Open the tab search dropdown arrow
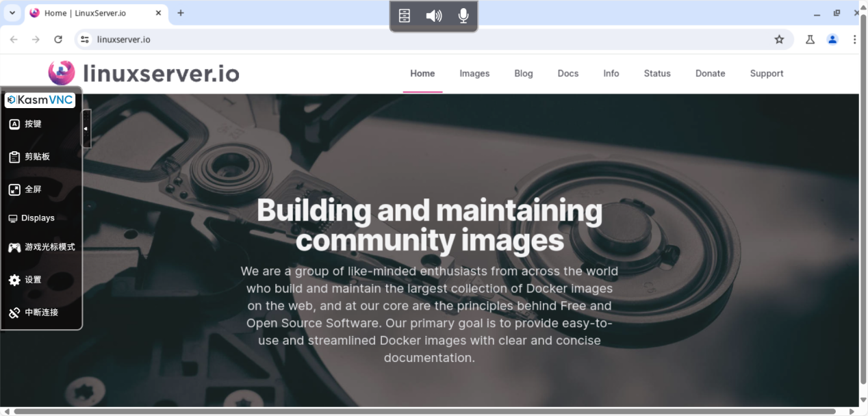This screenshot has width=868, height=416. click(12, 13)
